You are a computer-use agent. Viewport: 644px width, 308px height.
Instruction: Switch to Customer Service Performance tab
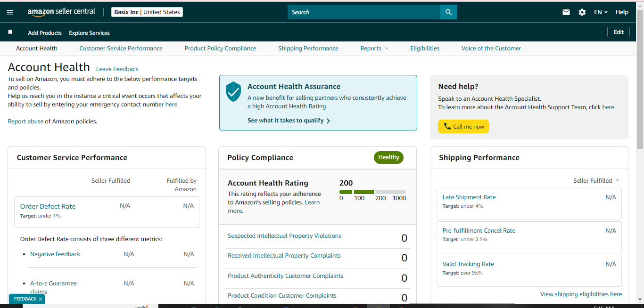tap(121, 48)
